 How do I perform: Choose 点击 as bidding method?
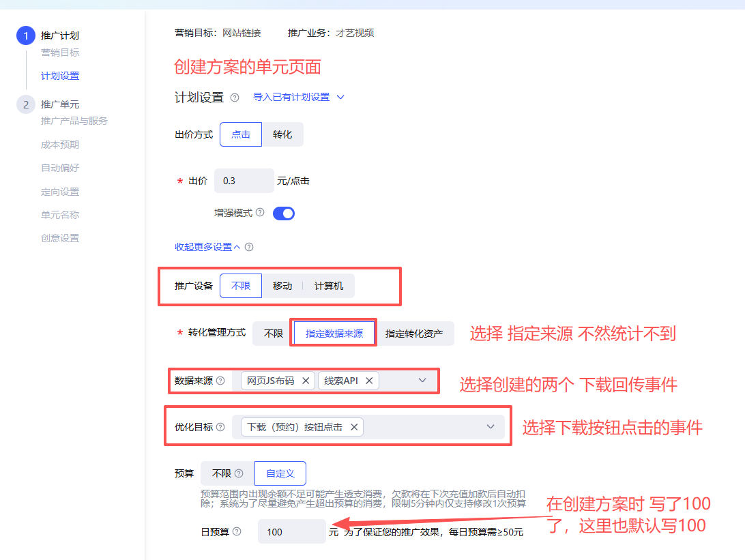241,134
